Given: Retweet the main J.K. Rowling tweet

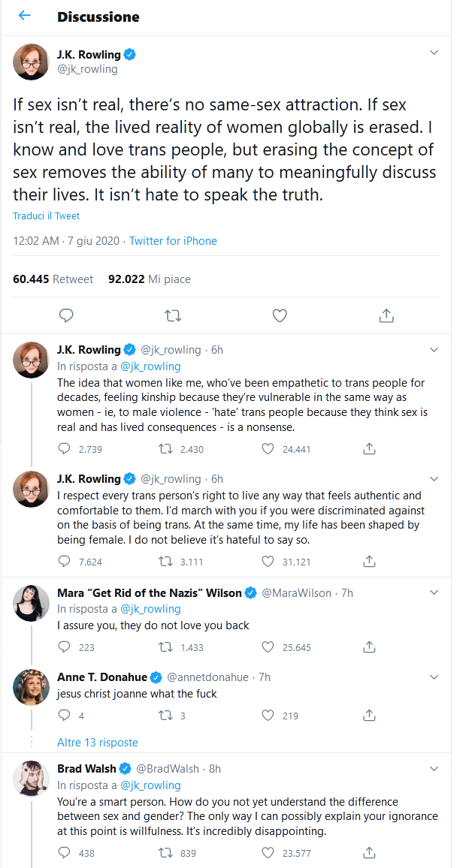Looking at the screenshot, I should pos(173,315).
